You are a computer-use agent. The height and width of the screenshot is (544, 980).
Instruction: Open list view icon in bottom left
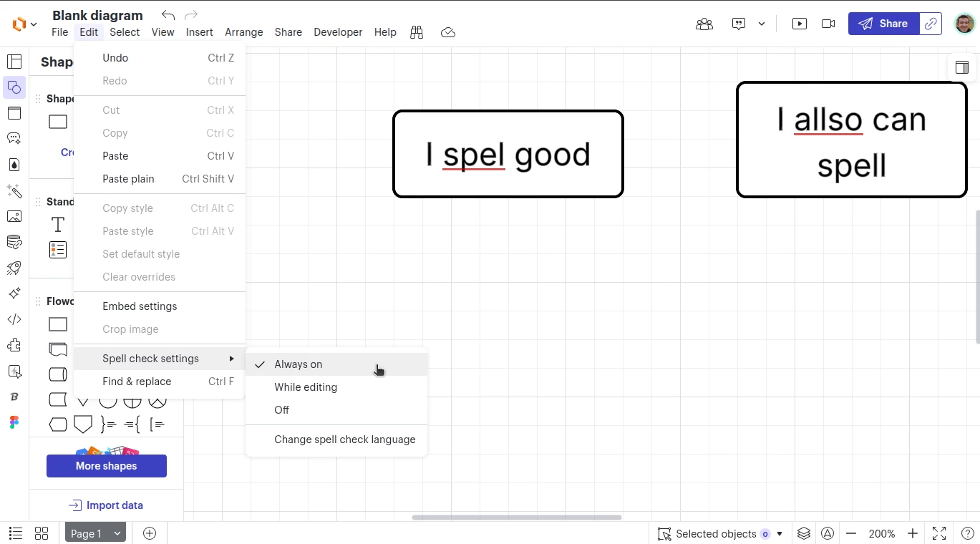coord(15,533)
